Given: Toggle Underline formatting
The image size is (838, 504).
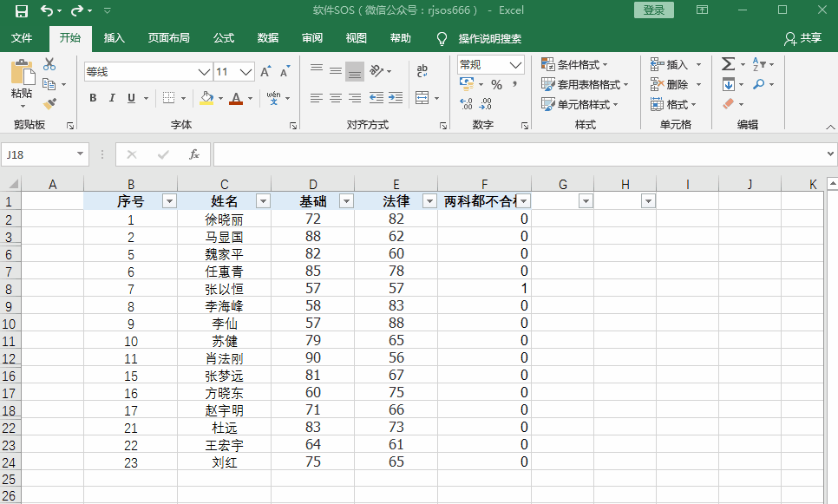Looking at the screenshot, I should click(x=132, y=98).
